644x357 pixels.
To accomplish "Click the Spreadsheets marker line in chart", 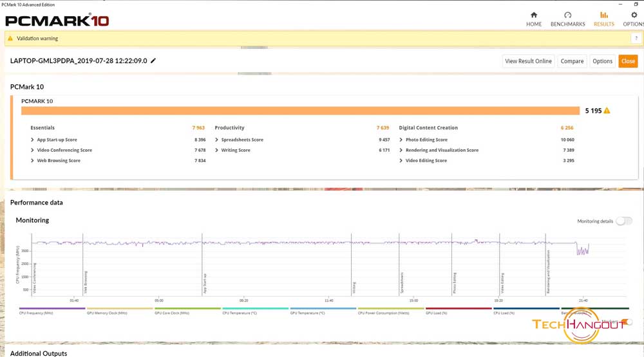I will point(399,264).
